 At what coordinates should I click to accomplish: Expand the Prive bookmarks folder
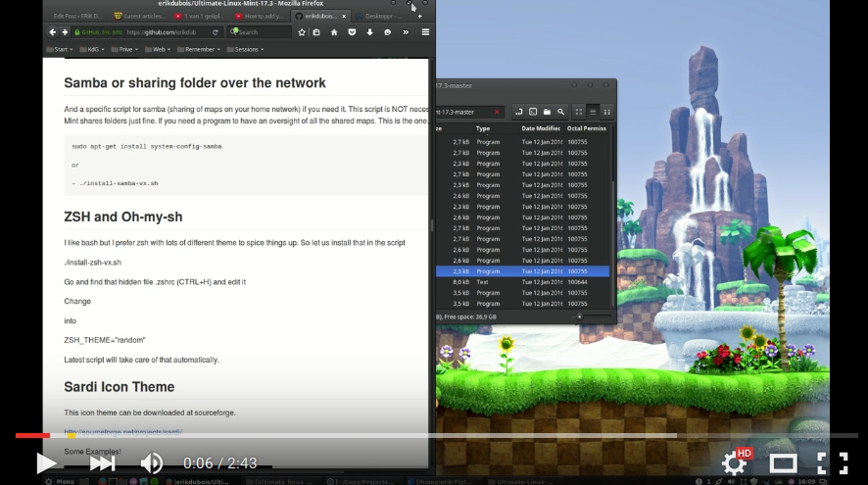click(124, 49)
